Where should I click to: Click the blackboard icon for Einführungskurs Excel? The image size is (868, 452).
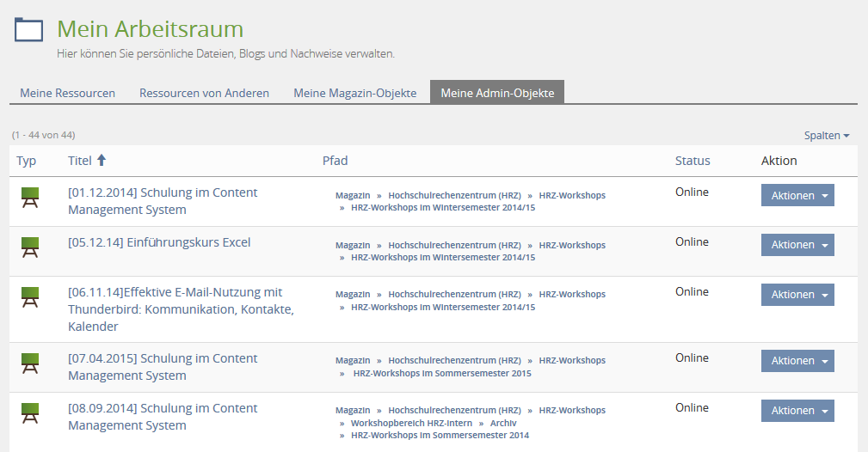30,247
